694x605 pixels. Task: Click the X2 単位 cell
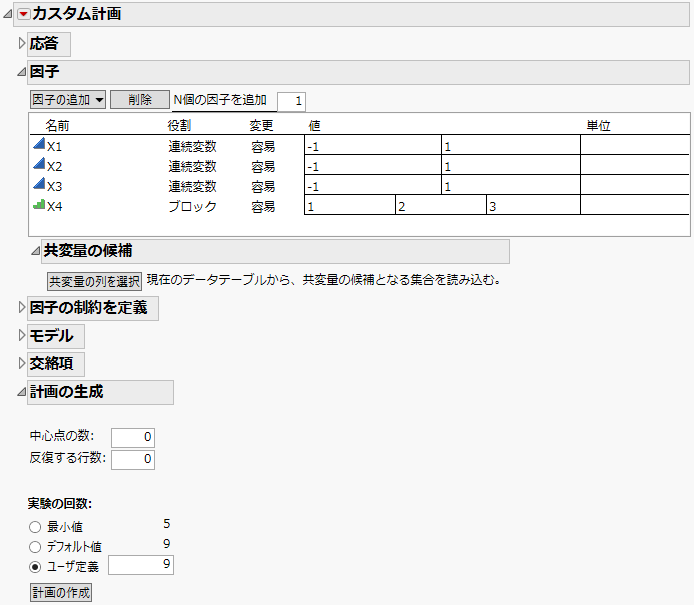tap(635, 165)
